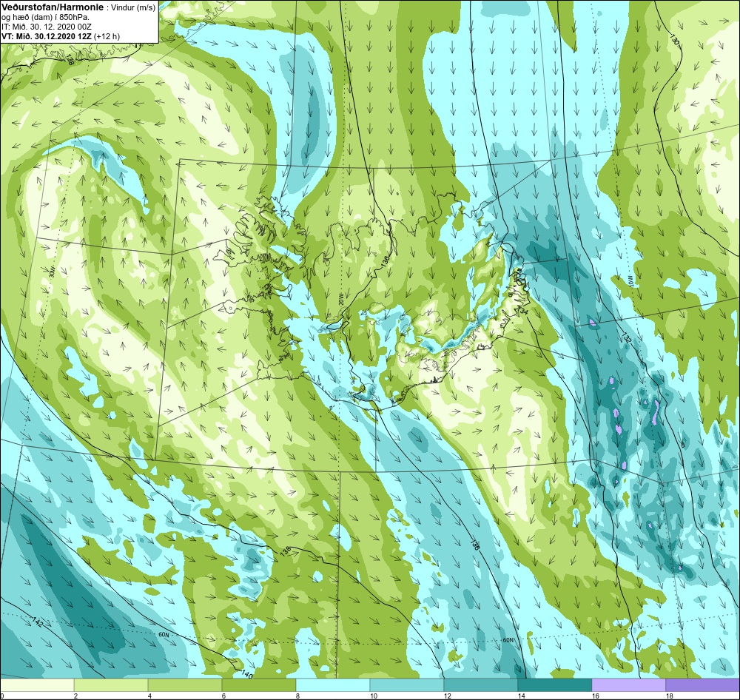740x700 pixels.
Task: Click the 12–14 m/s teal legend swatch
Action: (x=481, y=685)
